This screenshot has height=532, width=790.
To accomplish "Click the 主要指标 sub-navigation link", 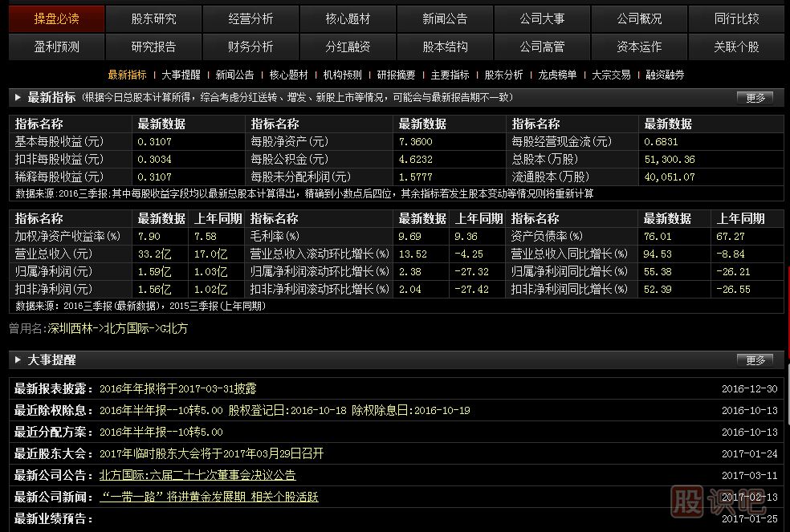I will [450, 75].
